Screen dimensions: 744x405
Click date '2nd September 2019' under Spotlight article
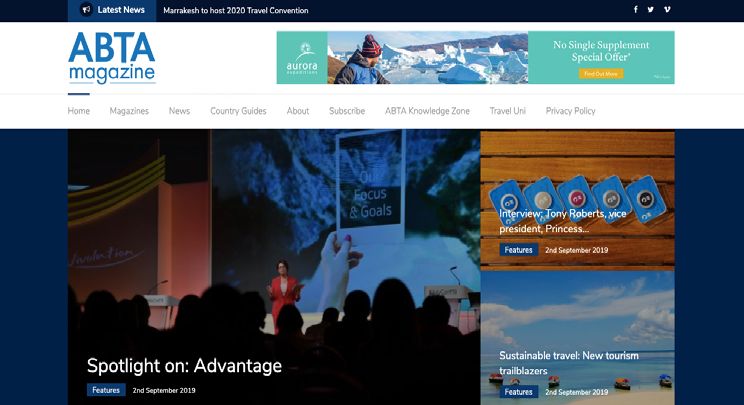164,390
